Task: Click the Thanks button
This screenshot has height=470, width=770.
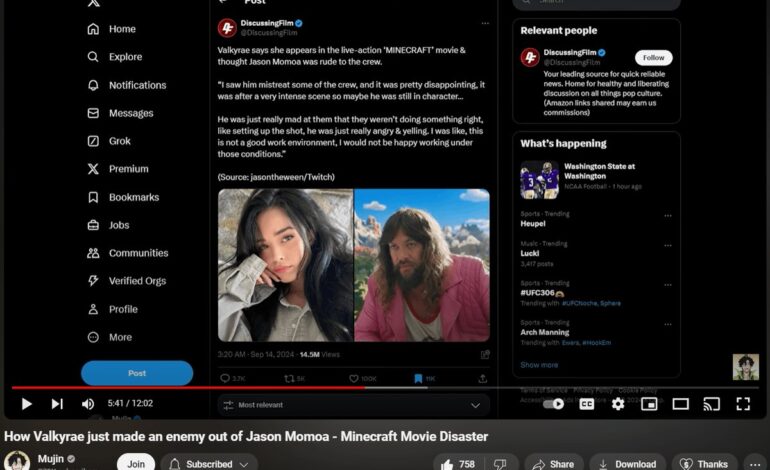Action: tap(704, 464)
